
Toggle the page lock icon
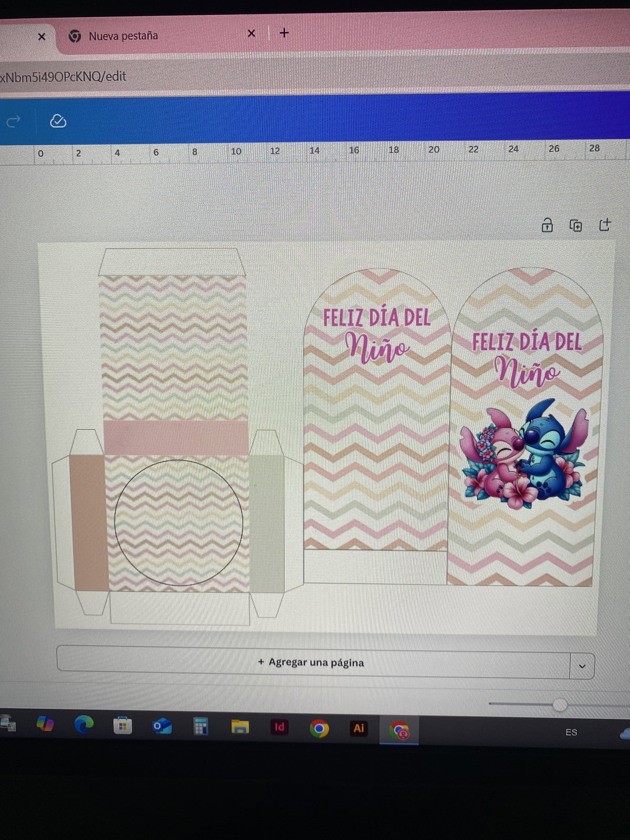pos(547,225)
